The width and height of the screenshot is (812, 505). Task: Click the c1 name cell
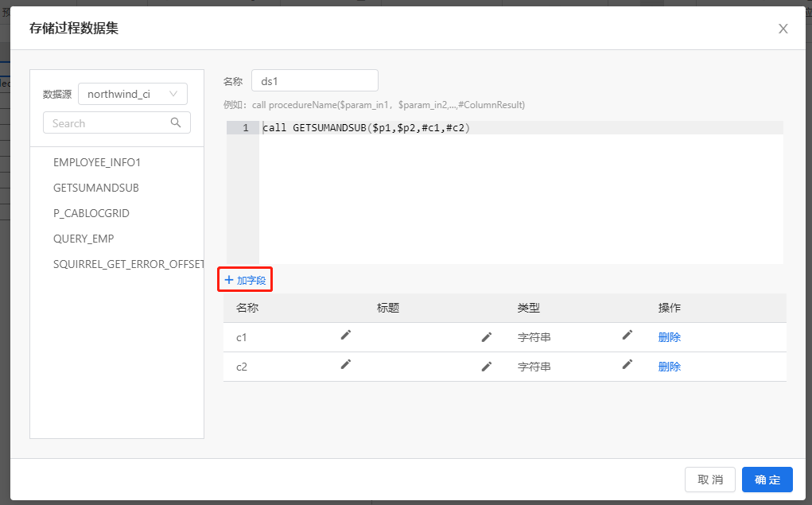coord(241,338)
